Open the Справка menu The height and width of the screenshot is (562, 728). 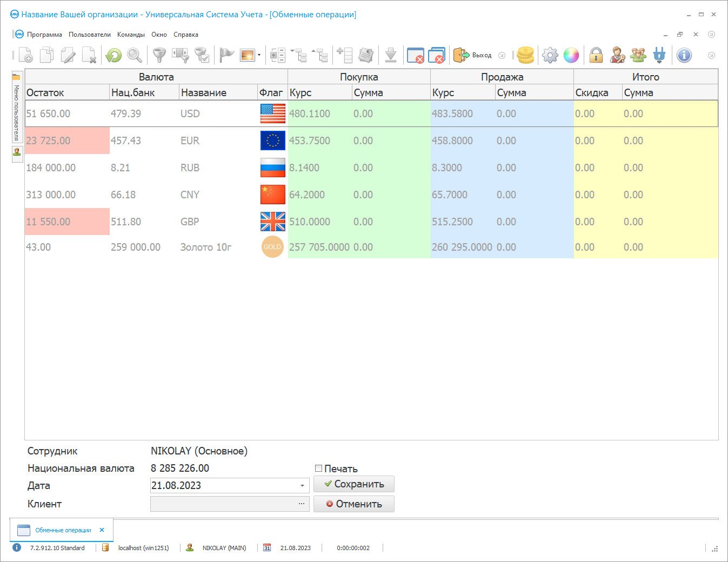186,35
